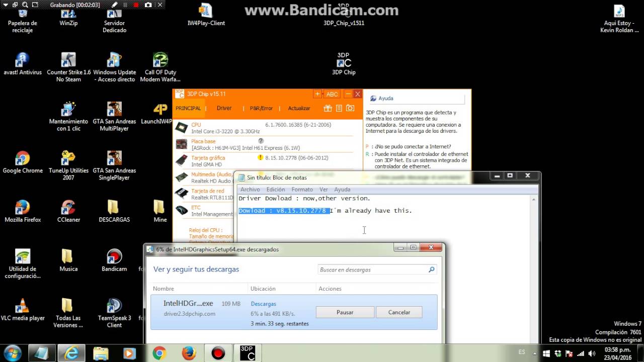Image resolution: width=644 pixels, height=362 pixels.
Task: Stop recording with the red Bandicam button
Action: [x=136, y=5]
